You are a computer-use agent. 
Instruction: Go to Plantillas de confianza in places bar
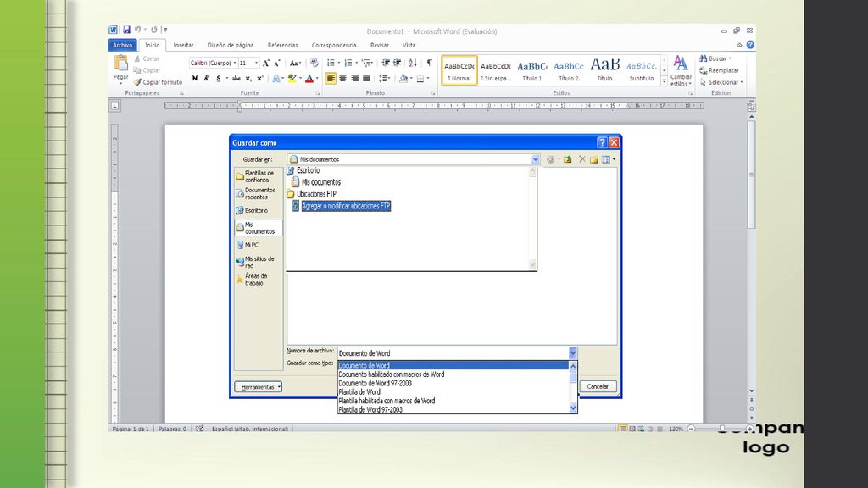[x=258, y=176]
